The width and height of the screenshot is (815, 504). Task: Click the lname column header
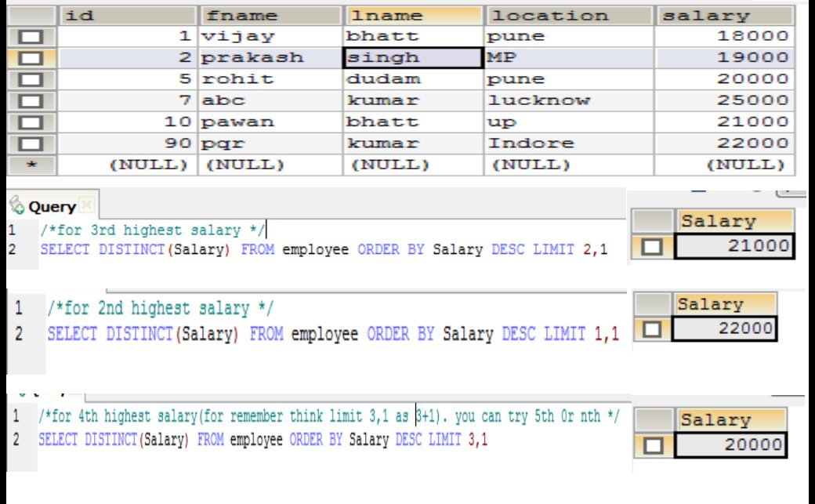[414, 16]
